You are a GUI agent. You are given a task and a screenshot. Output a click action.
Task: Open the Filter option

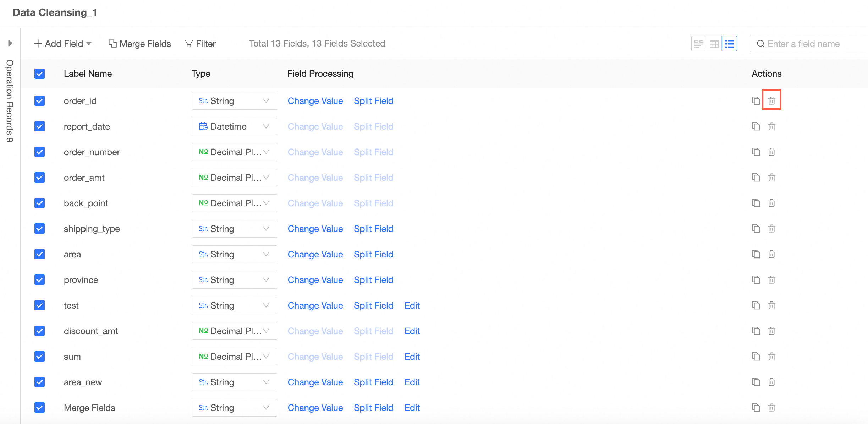(200, 44)
